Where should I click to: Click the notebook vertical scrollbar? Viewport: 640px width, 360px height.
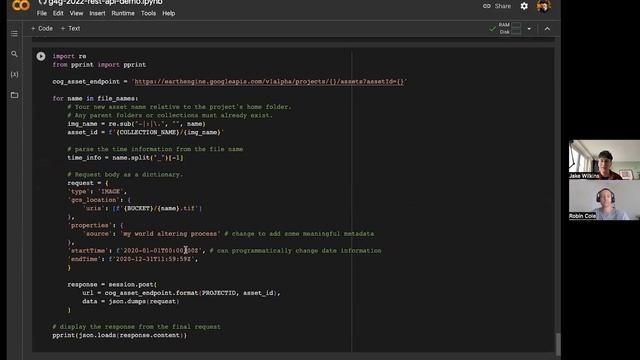click(x=558, y=344)
